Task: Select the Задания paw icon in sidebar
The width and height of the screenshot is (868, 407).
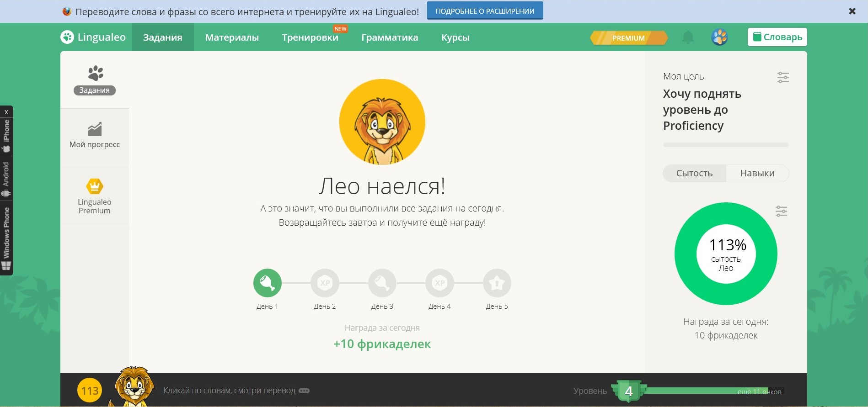Action: point(95,73)
